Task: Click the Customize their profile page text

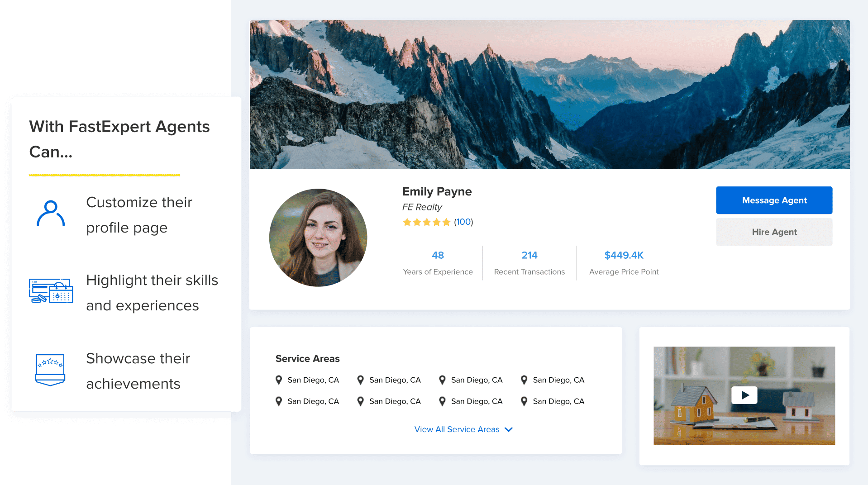Action: click(139, 215)
